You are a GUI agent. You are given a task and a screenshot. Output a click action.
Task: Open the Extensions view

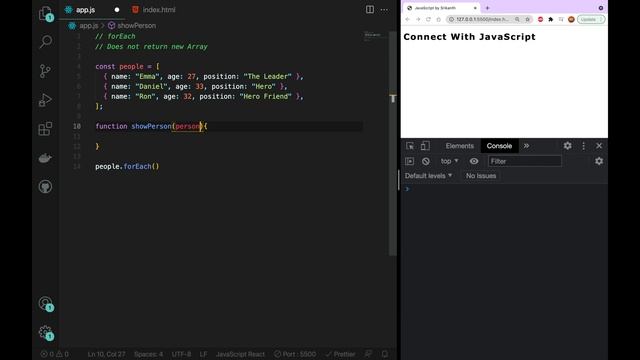pos(45,129)
